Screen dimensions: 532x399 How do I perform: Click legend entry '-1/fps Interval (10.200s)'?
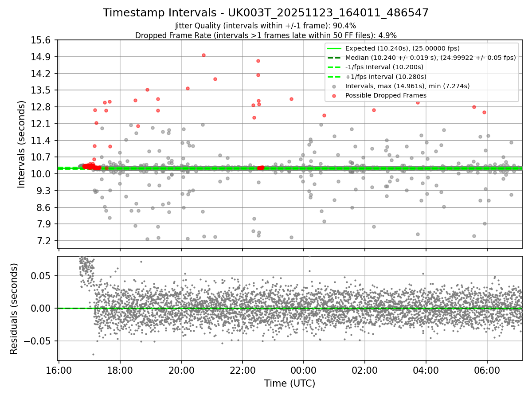[384, 67]
